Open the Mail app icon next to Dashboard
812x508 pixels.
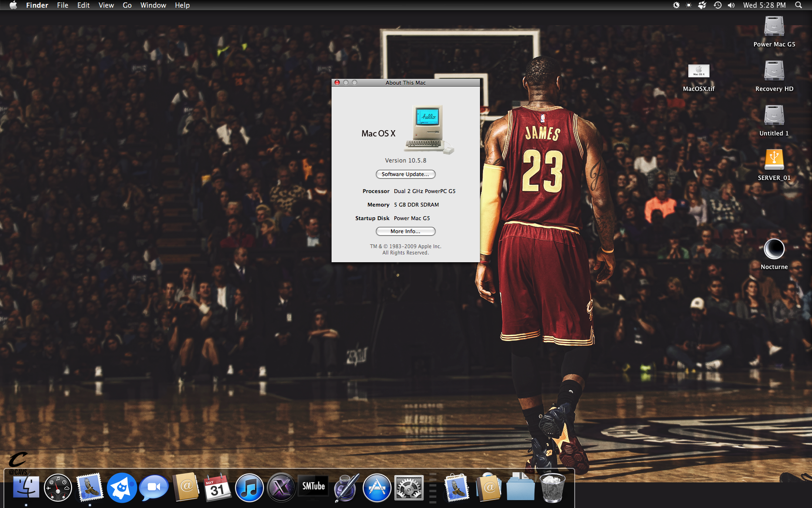(90, 487)
